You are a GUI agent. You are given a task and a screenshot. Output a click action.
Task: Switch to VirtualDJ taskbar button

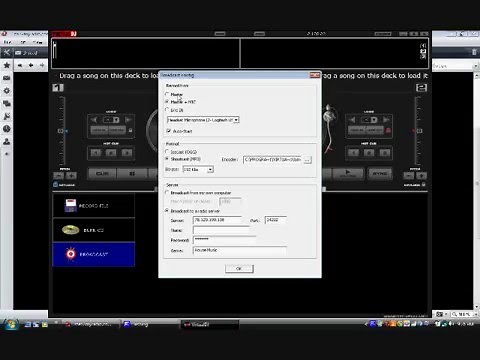[210, 324]
